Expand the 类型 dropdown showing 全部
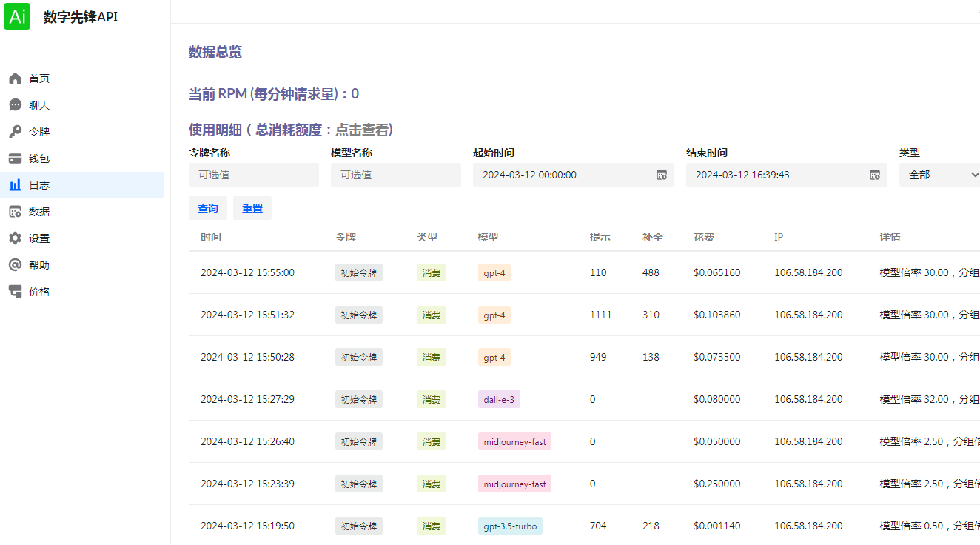Screen dimensions: 980x545 [x=939, y=175]
